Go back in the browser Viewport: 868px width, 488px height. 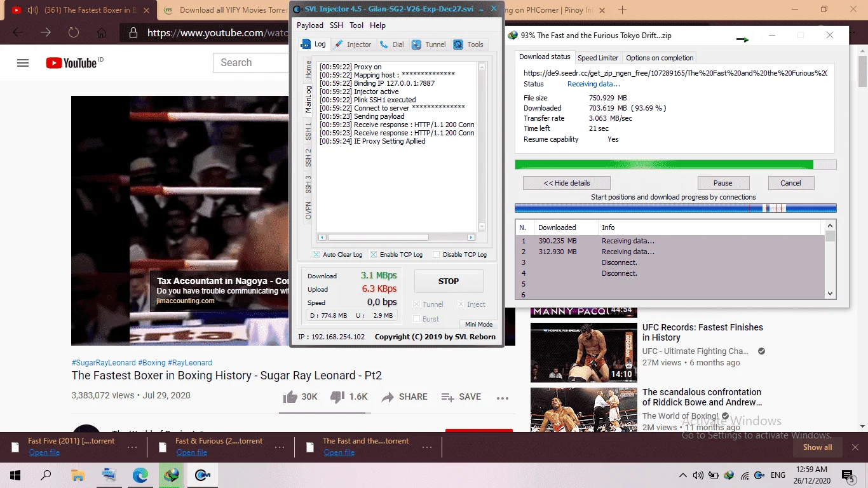pyautogui.click(x=18, y=32)
